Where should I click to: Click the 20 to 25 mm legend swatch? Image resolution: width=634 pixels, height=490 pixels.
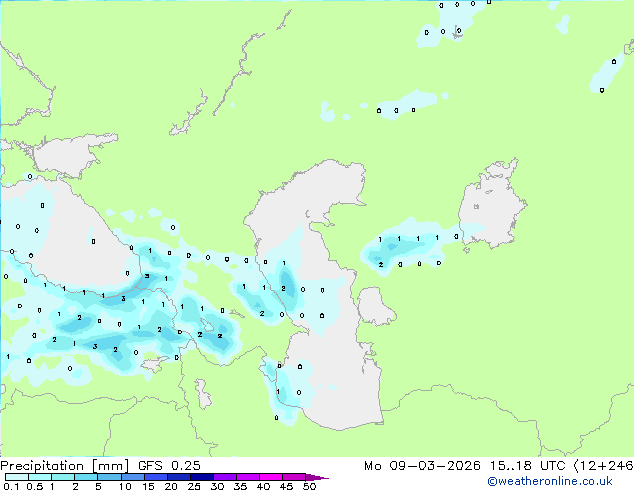178,477
